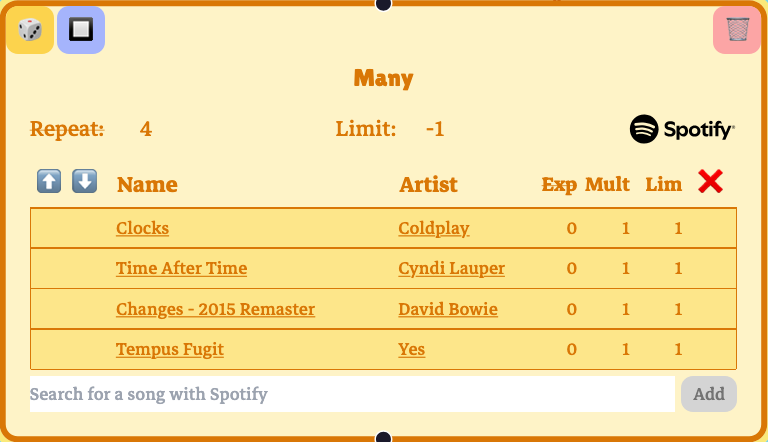Open the Cyndi Lauper artist link
This screenshot has height=442, width=768.
(451, 268)
